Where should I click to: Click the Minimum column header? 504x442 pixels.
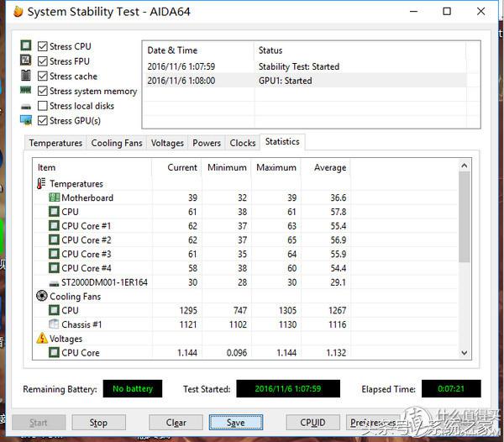click(x=226, y=167)
